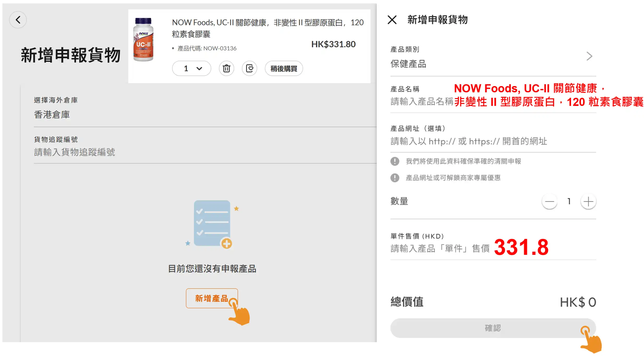Close the 新增申報貨物 side panel
This screenshot has width=644, height=356.
click(x=392, y=20)
